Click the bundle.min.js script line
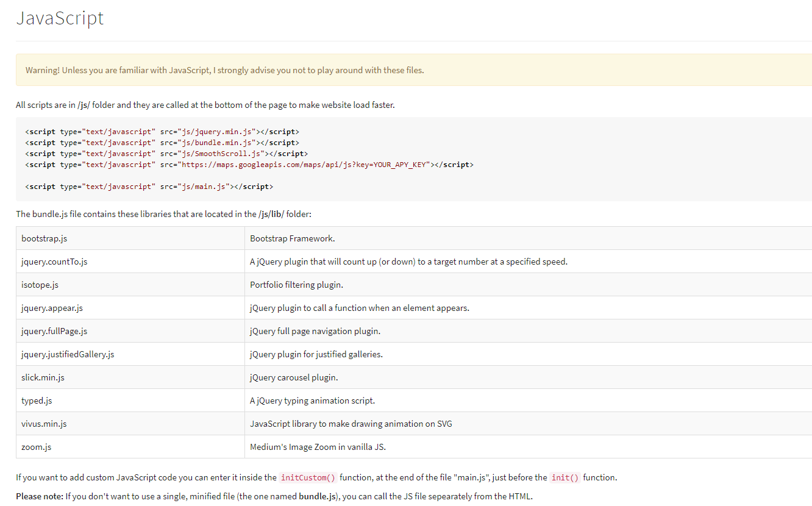This screenshot has width=812, height=506. [162, 143]
